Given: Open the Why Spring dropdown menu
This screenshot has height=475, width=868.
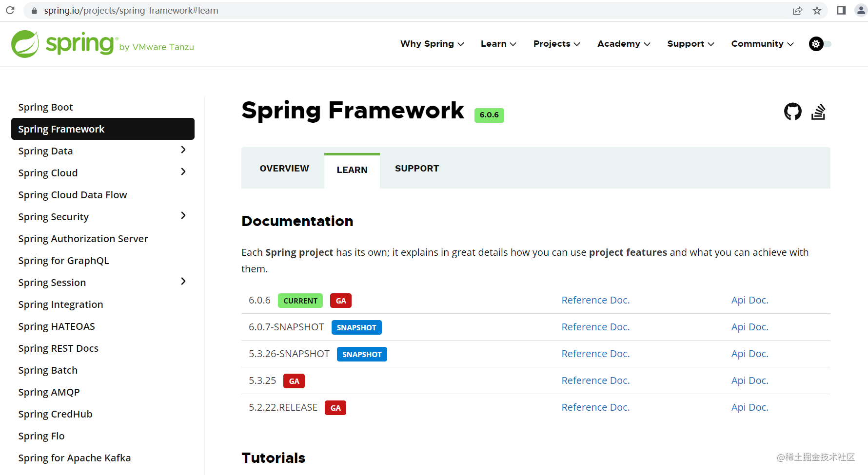Looking at the screenshot, I should (x=432, y=44).
